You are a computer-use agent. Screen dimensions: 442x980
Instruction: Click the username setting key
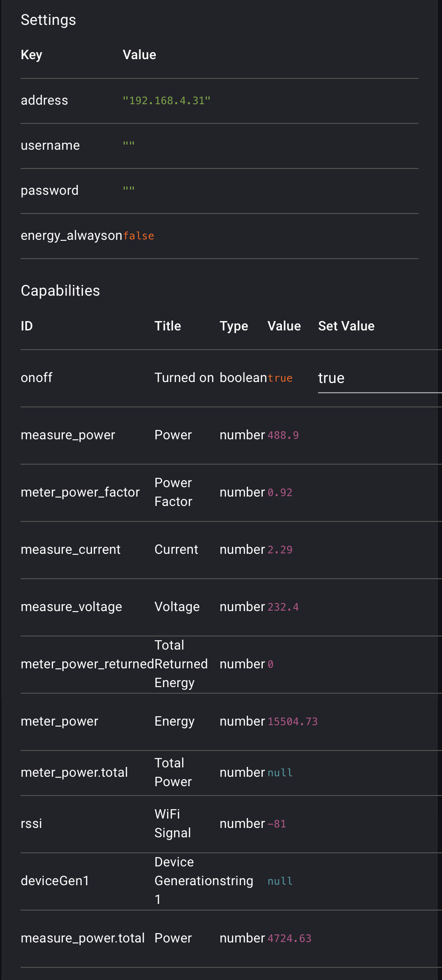(x=50, y=145)
